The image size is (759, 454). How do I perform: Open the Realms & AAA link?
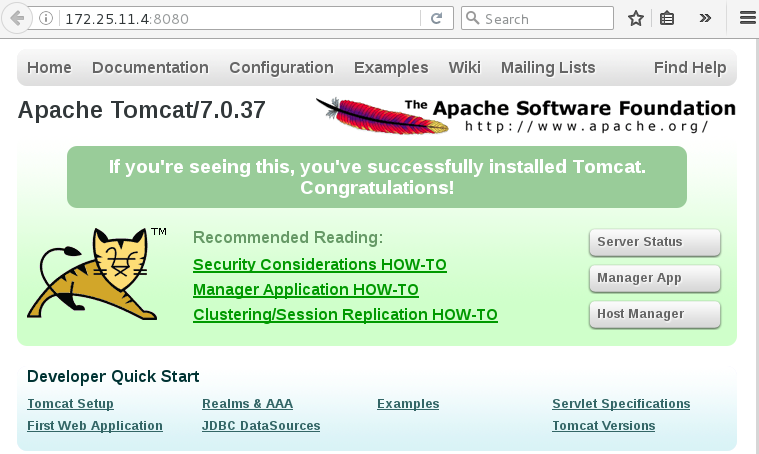pos(247,404)
